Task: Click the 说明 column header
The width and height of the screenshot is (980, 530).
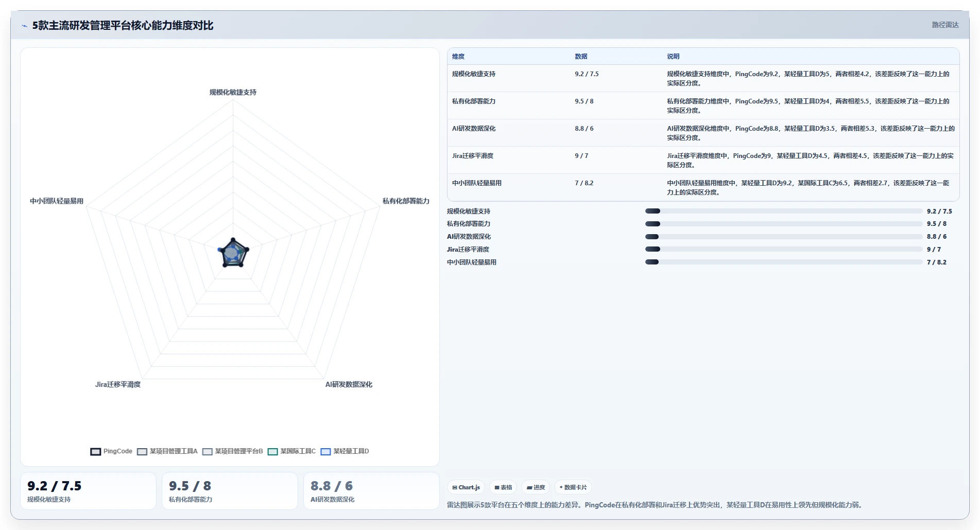Action: [x=673, y=57]
